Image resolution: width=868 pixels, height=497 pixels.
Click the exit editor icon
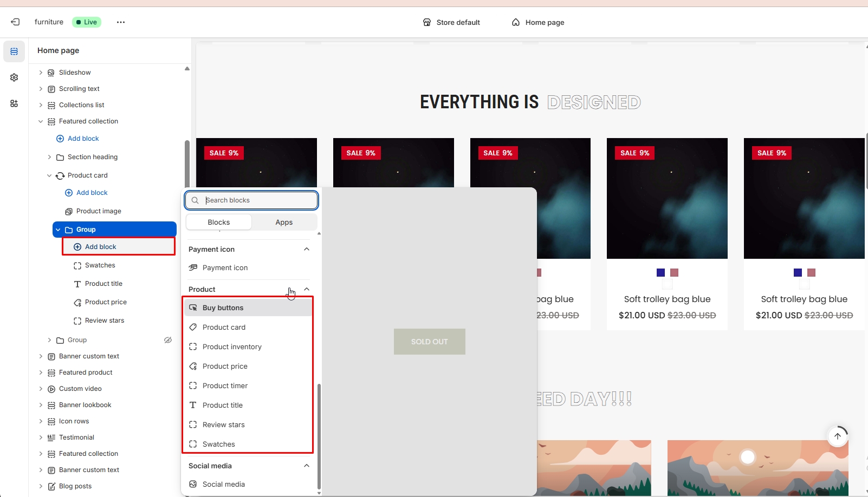[15, 22]
